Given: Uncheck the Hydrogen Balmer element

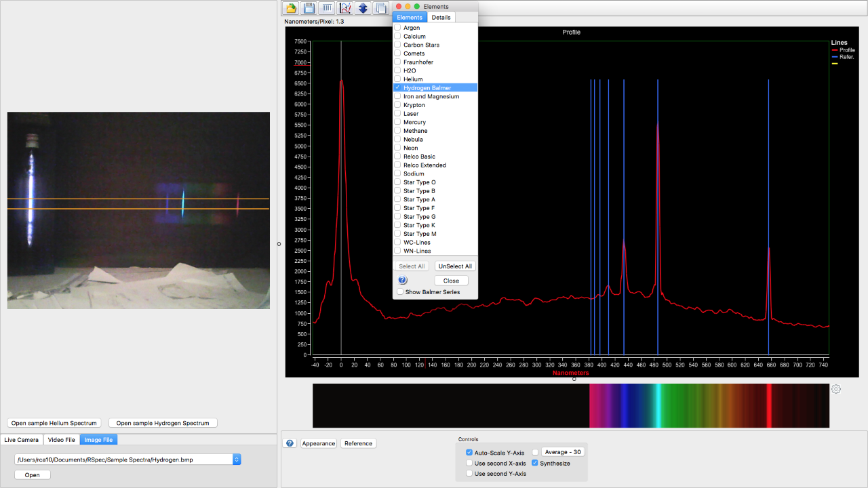Looking at the screenshot, I should click(398, 87).
